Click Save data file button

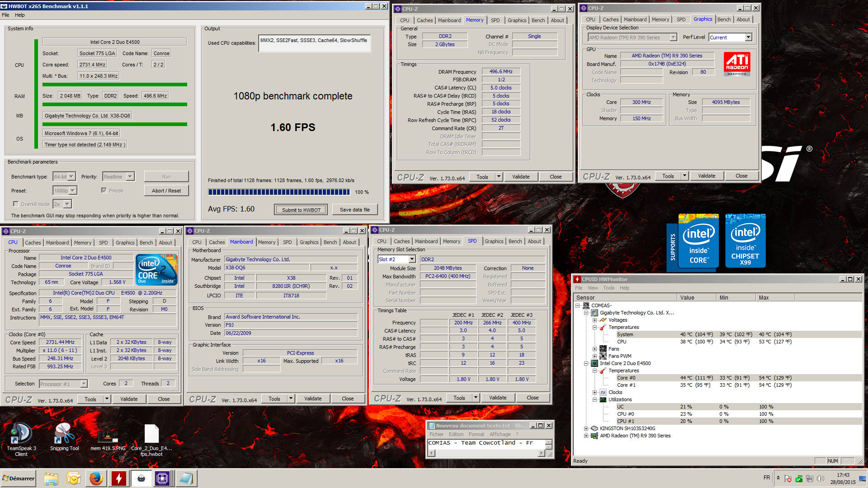coord(354,210)
